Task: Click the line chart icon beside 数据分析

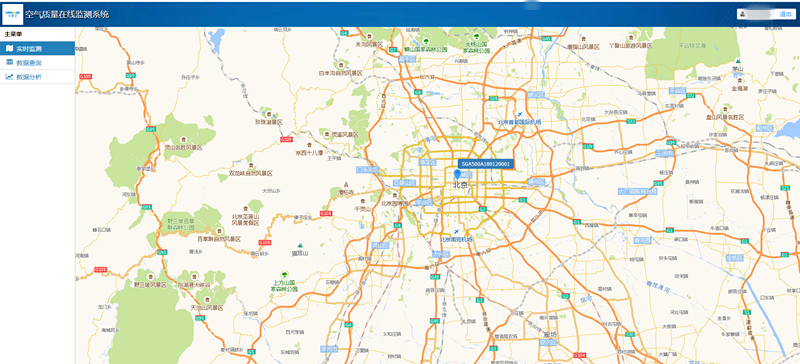Action: pyautogui.click(x=9, y=77)
